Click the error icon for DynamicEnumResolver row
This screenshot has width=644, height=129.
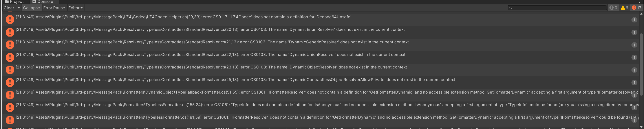[x=10, y=32]
